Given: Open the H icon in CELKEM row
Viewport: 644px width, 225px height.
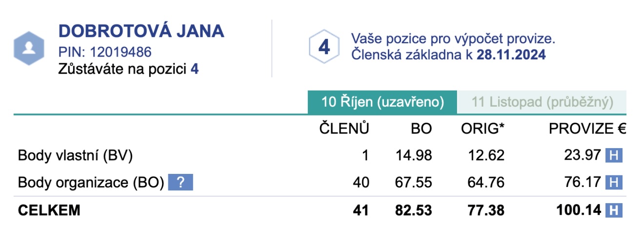Looking at the screenshot, I should (x=614, y=210).
